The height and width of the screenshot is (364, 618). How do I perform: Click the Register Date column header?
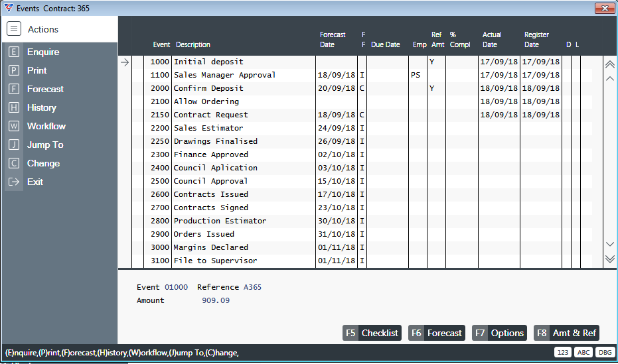(536, 40)
